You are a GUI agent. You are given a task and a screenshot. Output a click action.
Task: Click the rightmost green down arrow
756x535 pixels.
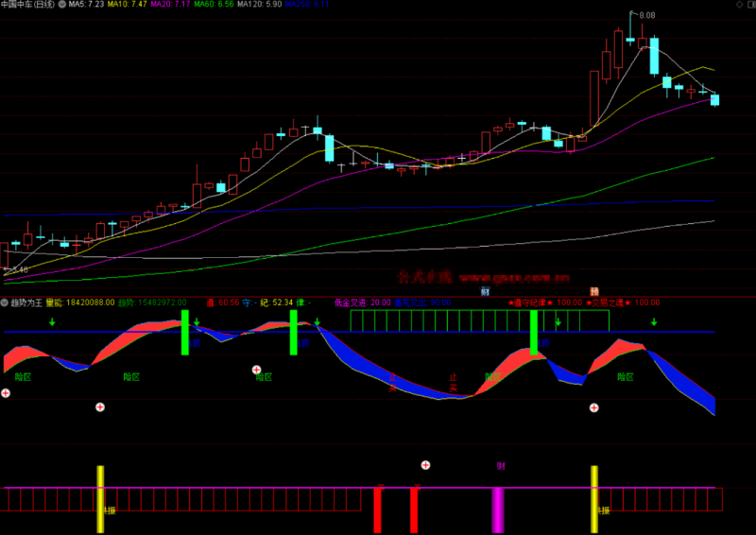tap(653, 323)
